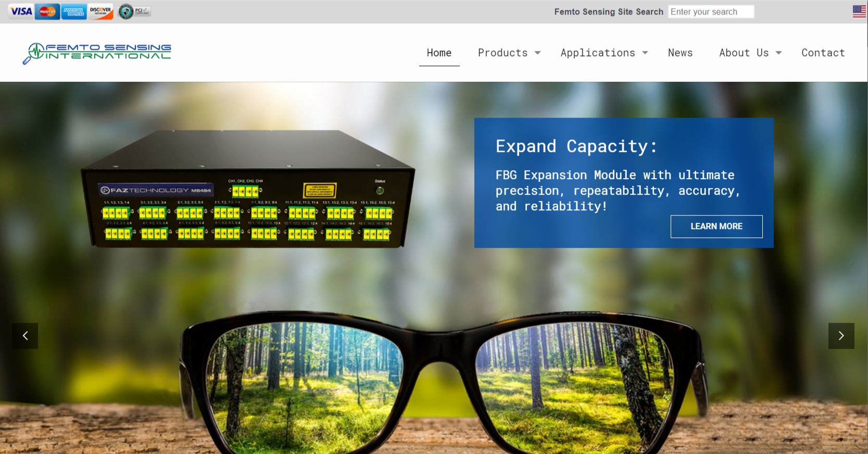Viewport: 868px width, 454px height.
Task: Open the Applications dropdown menu
Action: pyautogui.click(x=603, y=53)
